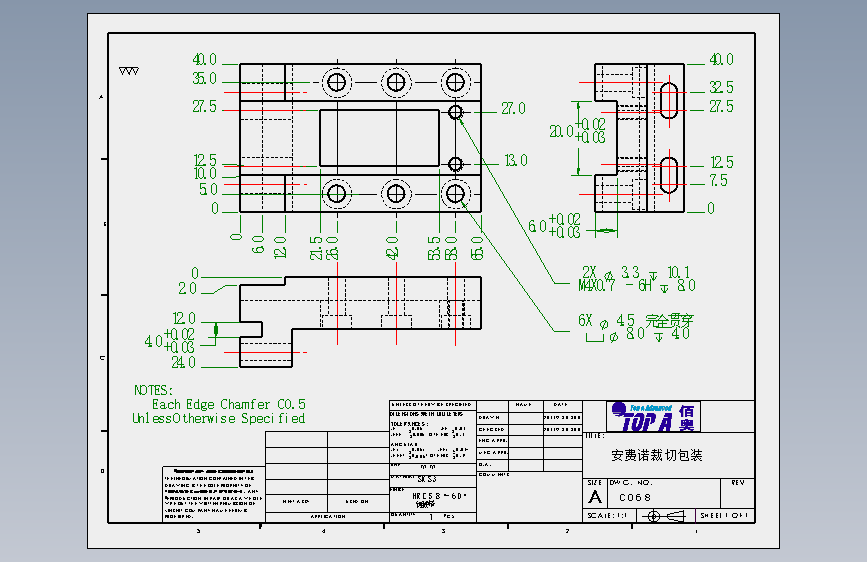Click the 65.0 vertical dimension
The image size is (867, 562).
(477, 248)
